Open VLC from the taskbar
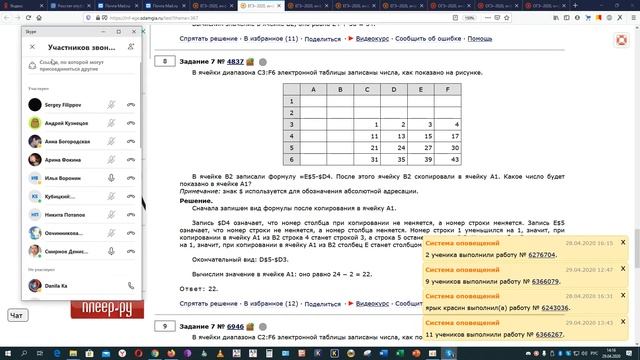The image size is (640, 360). pyautogui.click(x=220, y=353)
